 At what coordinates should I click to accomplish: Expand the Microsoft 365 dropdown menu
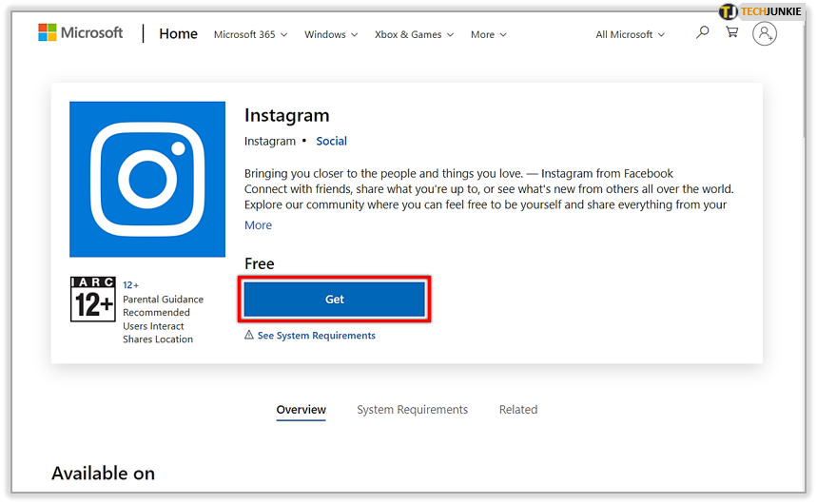pos(250,34)
